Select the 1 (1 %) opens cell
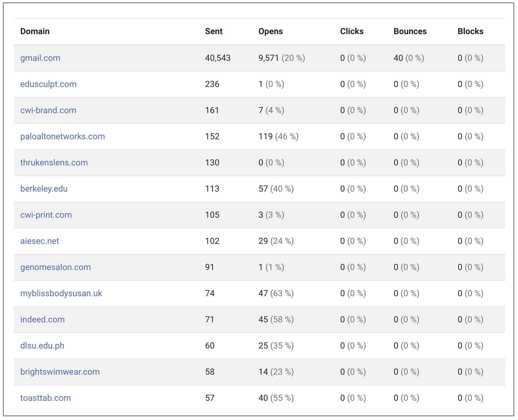Screen dimensions: 518x420 (x=271, y=267)
